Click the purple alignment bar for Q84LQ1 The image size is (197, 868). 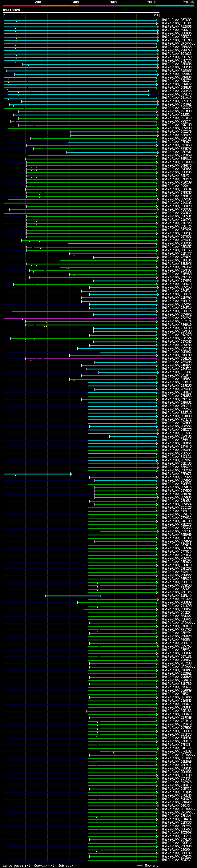91,359
